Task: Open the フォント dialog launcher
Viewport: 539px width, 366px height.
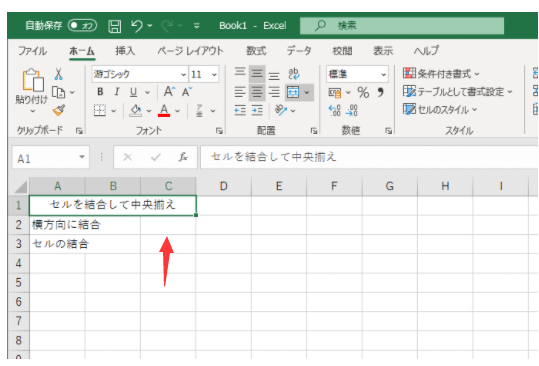Action: (219, 131)
